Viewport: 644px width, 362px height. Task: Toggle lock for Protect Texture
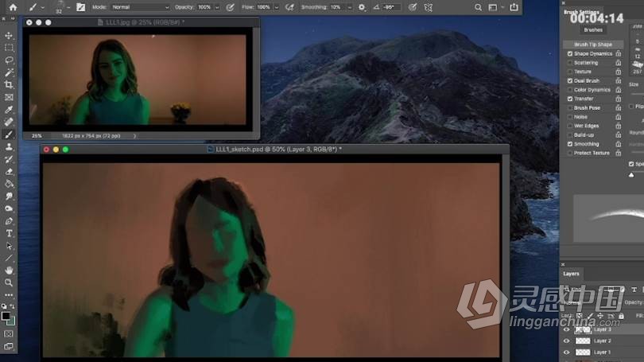coord(618,154)
